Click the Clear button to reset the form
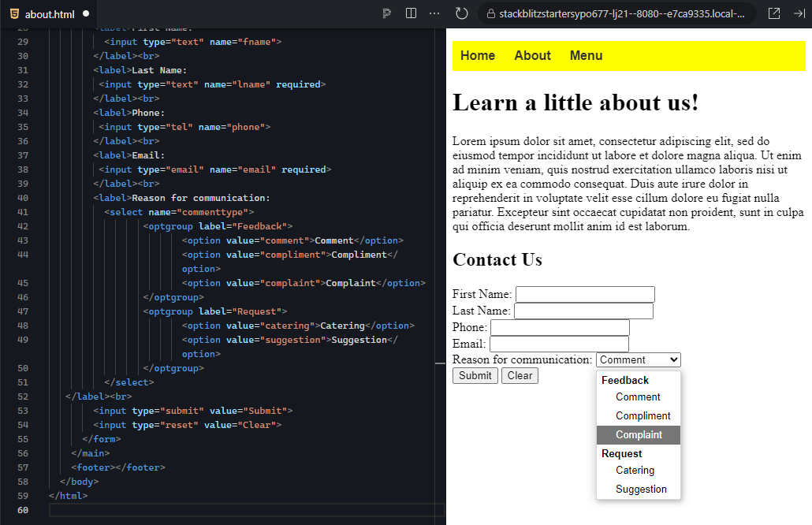Image resolution: width=812 pixels, height=525 pixels. click(520, 376)
